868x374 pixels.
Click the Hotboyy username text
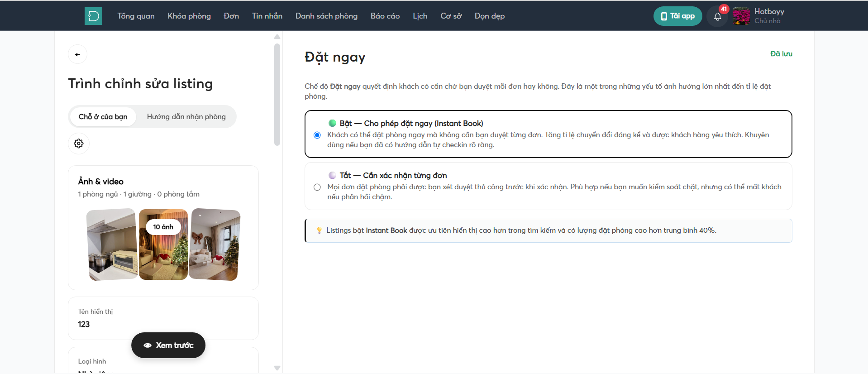pyautogui.click(x=769, y=12)
